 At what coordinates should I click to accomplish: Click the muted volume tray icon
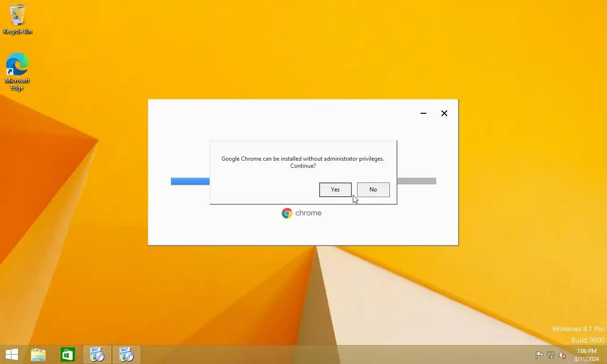click(x=563, y=355)
